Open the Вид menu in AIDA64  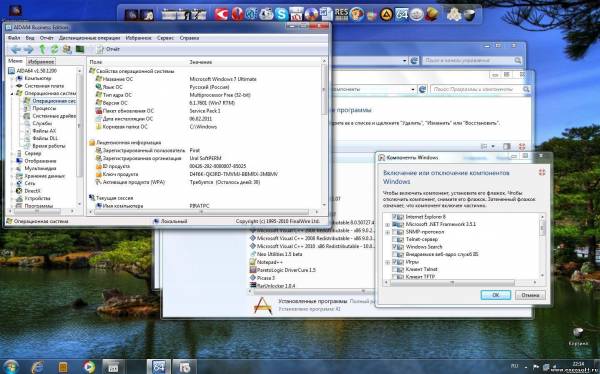tap(30, 38)
